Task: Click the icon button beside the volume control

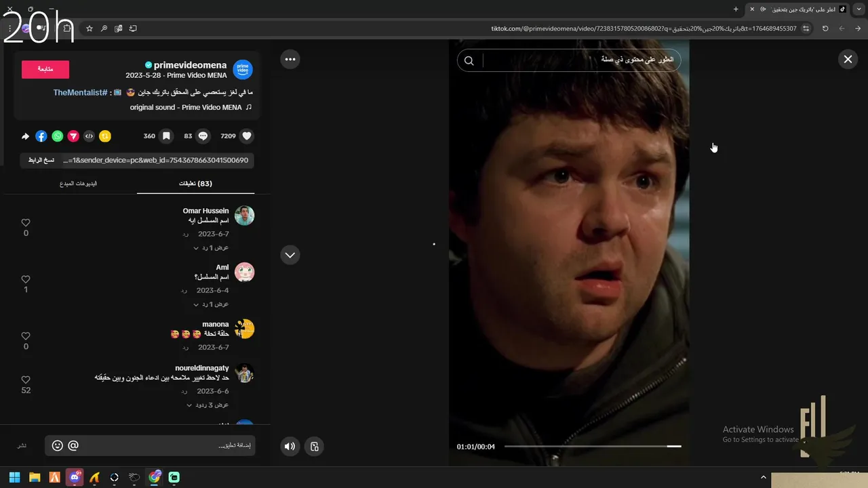Action: [315, 446]
